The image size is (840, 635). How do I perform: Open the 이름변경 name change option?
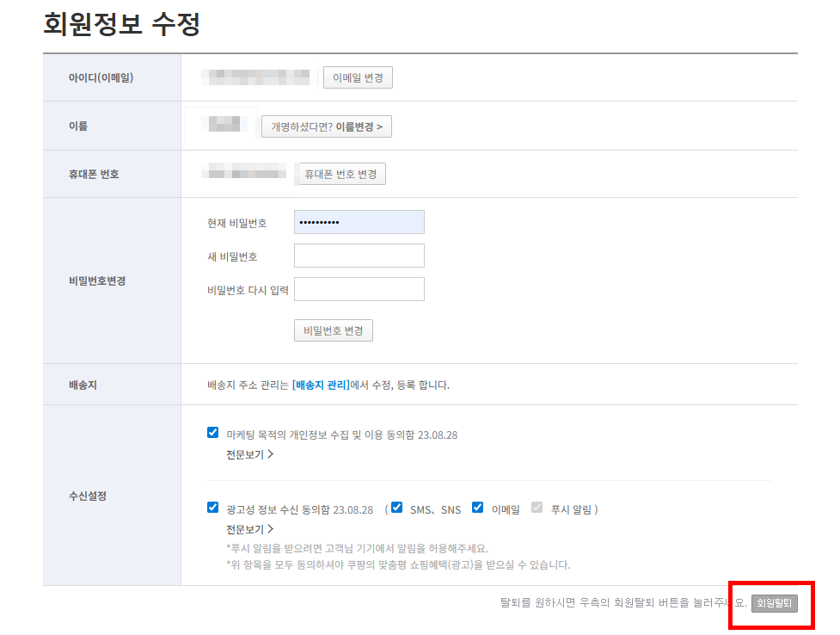(x=326, y=126)
